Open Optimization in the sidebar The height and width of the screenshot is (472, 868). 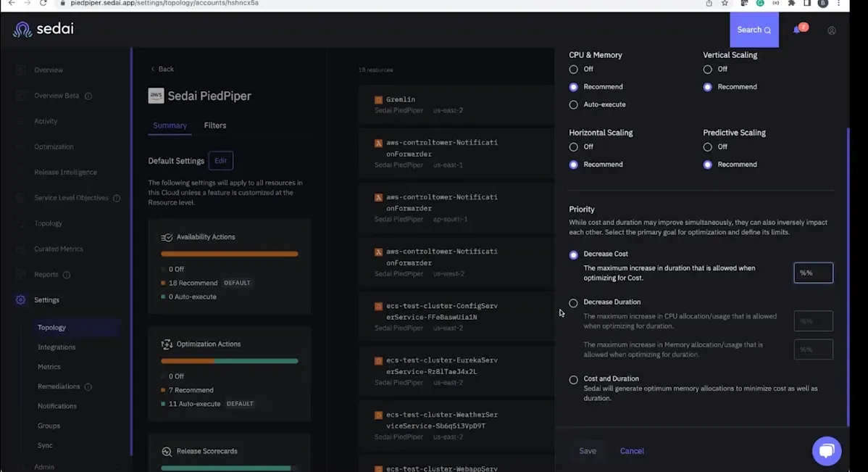(54, 146)
